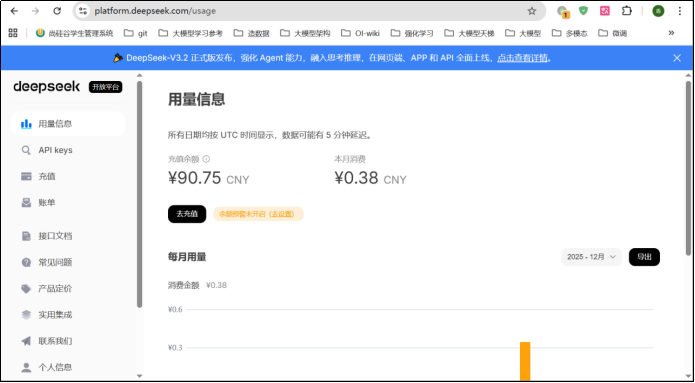Click the 开放平台 badge

tap(105, 87)
